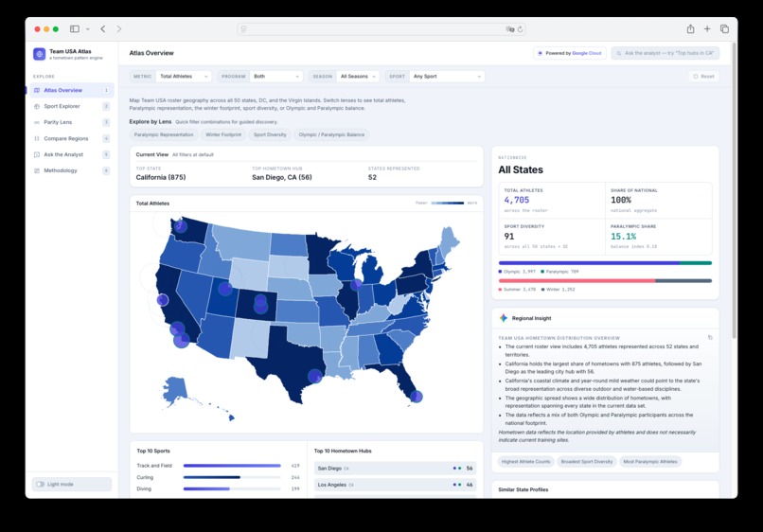Select the San Diego hometown hub row
Image resolution: width=763 pixels, height=532 pixels.
(395, 469)
